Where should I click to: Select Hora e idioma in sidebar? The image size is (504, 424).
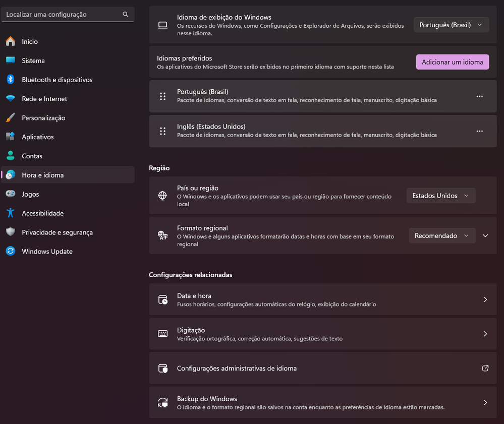68,175
